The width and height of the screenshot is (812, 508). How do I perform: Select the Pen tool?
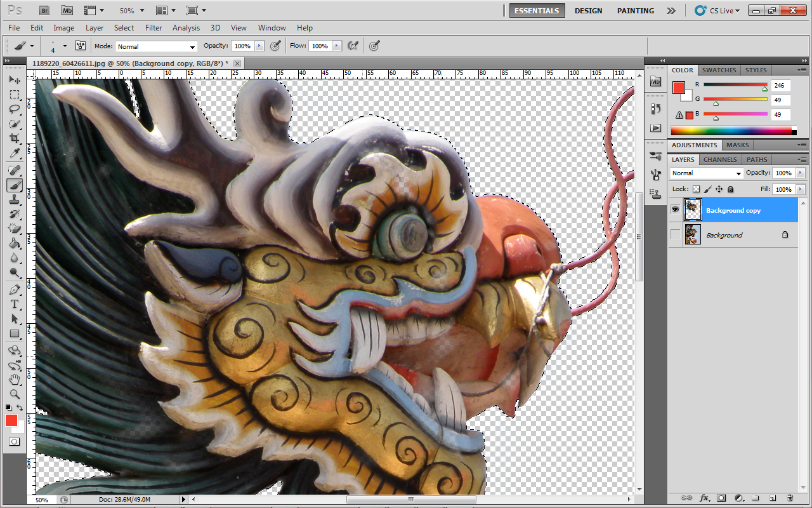[x=15, y=290]
